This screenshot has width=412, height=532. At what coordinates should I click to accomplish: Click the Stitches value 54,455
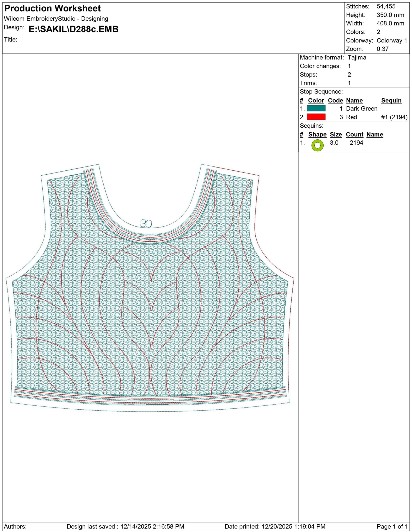coord(386,6)
